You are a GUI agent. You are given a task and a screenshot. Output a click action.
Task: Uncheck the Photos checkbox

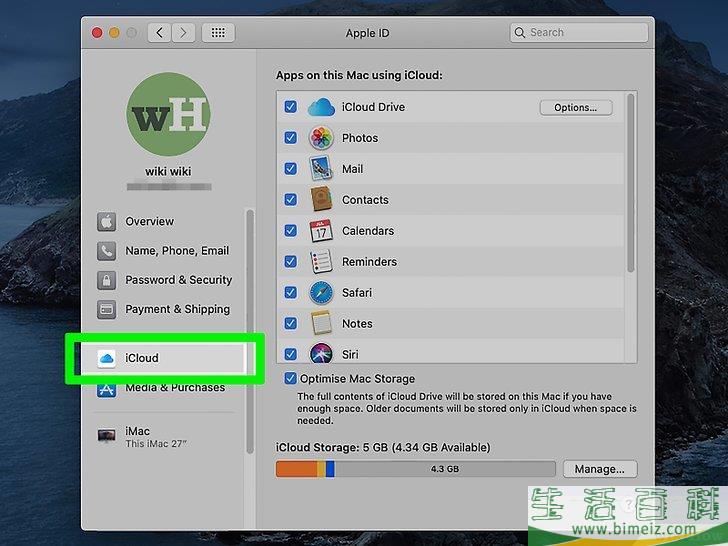click(290, 138)
